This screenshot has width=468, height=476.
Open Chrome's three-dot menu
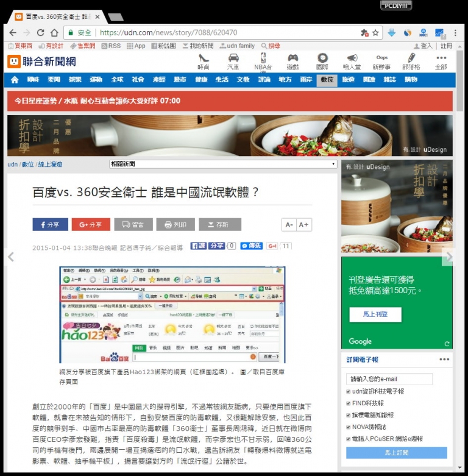455,32
